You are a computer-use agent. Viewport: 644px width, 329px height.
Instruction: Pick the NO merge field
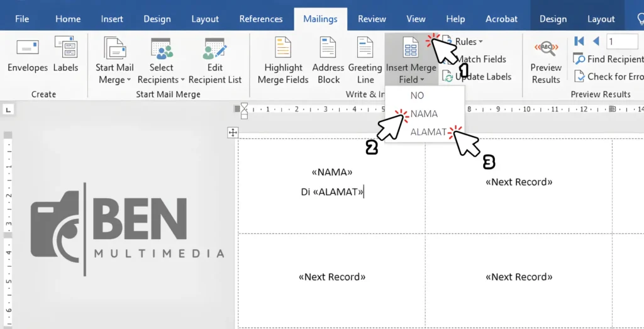coord(417,96)
